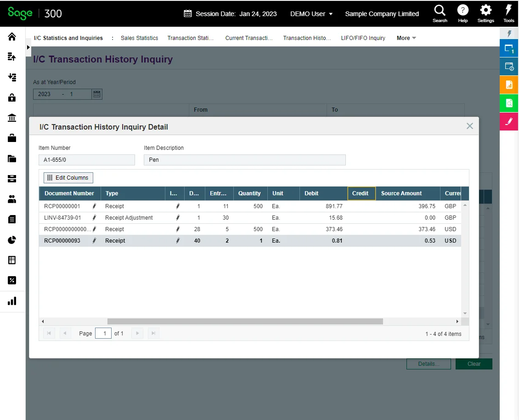
Task: Select the LINV-84739-01 Receipt Adjustment row
Action: click(x=129, y=218)
